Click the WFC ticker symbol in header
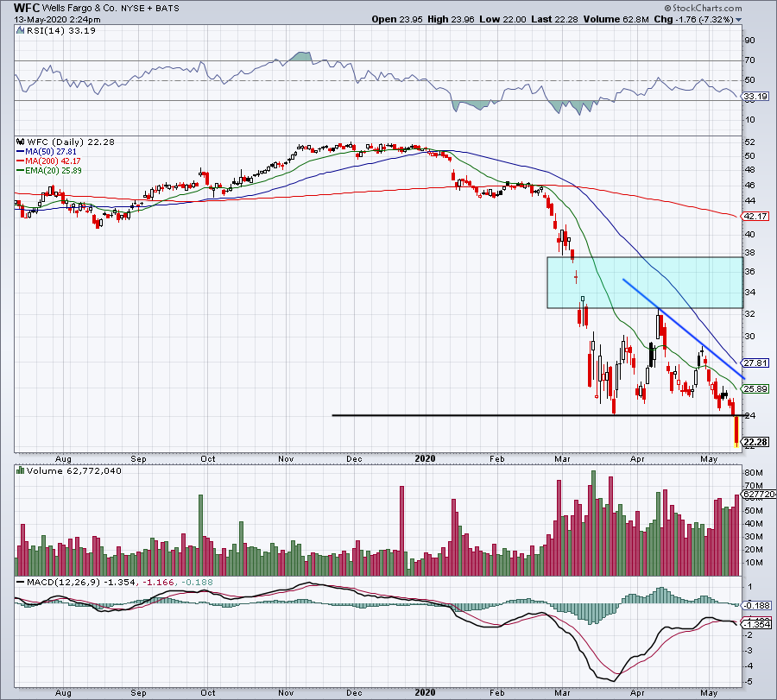This screenshot has height=700, width=777. pos(27,8)
